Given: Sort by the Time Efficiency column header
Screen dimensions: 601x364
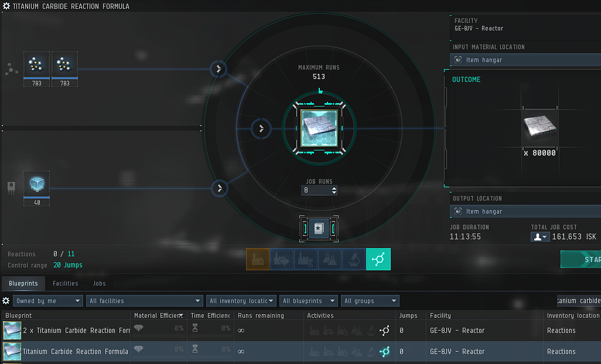Looking at the screenshot, I should click(211, 315).
